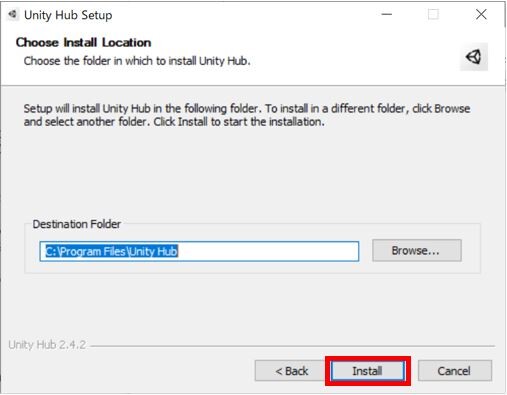This screenshot has width=507, height=395.
Task: Click the Choose Install Location heading
Action: [83, 42]
